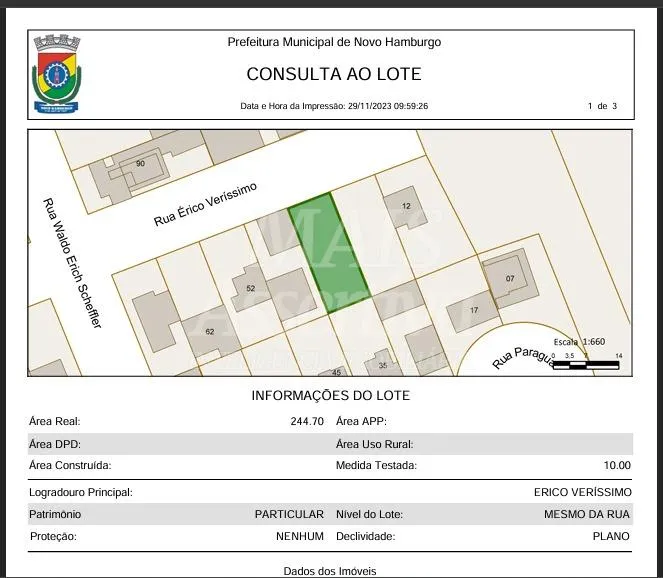This screenshot has height=578, width=663.
Task: Click the 'Declividade:' label
Action: coord(366,537)
